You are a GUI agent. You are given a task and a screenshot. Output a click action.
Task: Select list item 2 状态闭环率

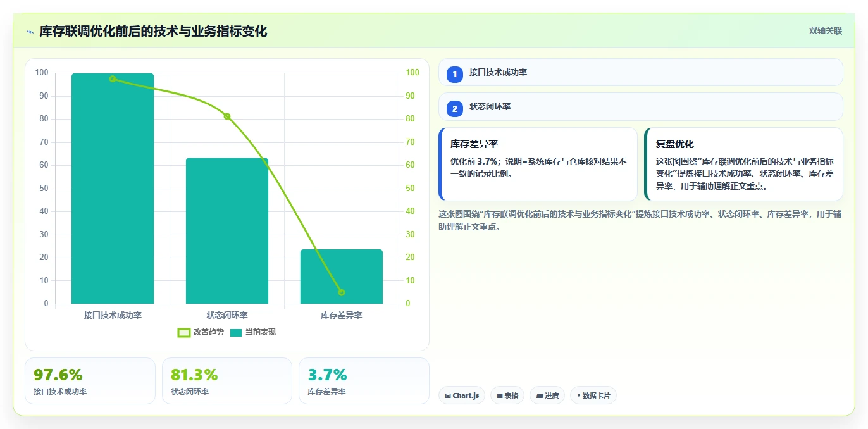[x=640, y=106]
